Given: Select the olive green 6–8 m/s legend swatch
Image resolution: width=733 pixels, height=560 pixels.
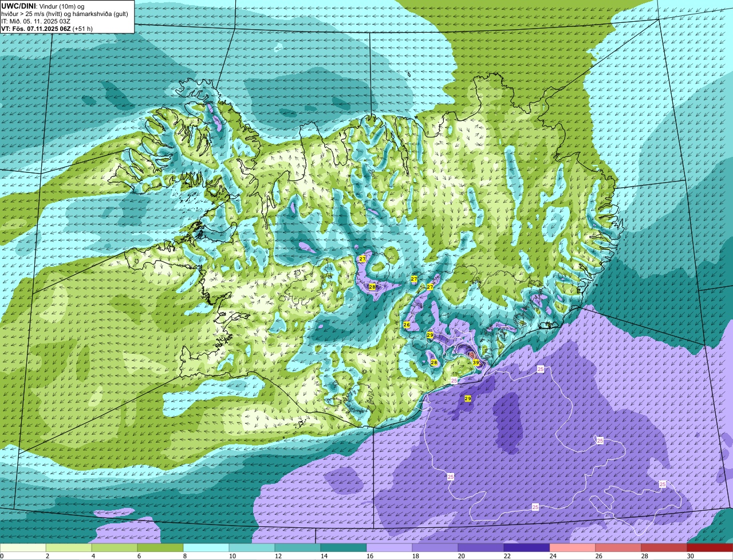Looking at the screenshot, I should (160, 548).
